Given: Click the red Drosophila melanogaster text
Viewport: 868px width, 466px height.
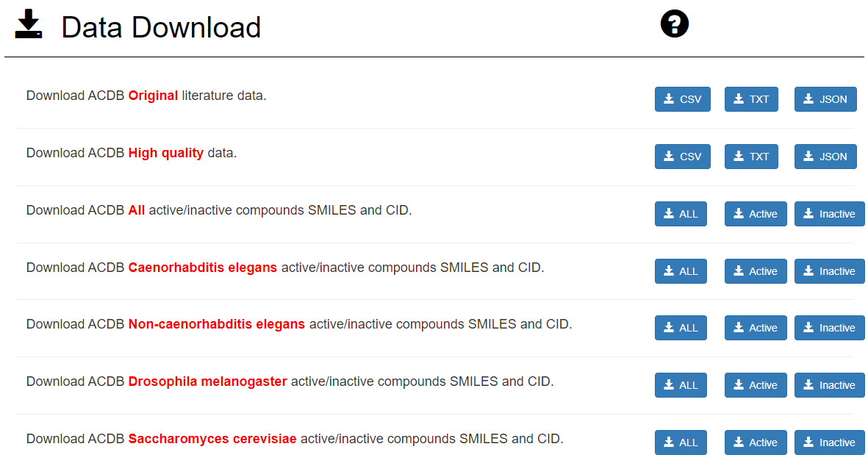Looking at the screenshot, I should tap(207, 381).
